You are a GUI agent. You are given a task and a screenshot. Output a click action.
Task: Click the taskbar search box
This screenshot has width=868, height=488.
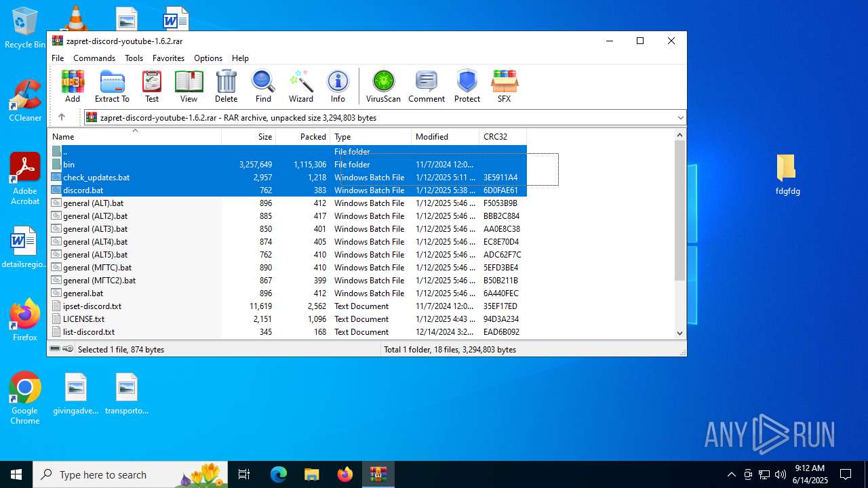[131, 474]
